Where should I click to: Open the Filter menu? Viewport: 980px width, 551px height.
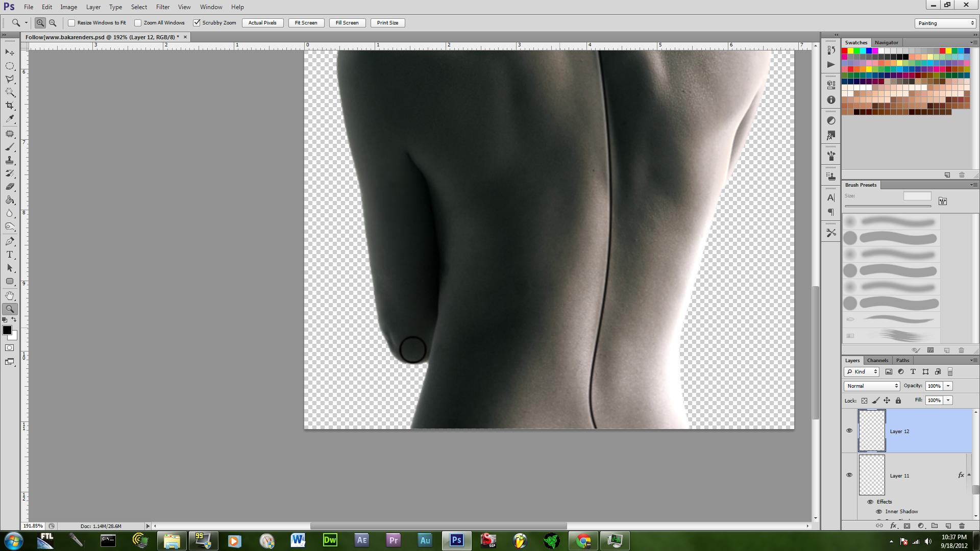coord(163,7)
